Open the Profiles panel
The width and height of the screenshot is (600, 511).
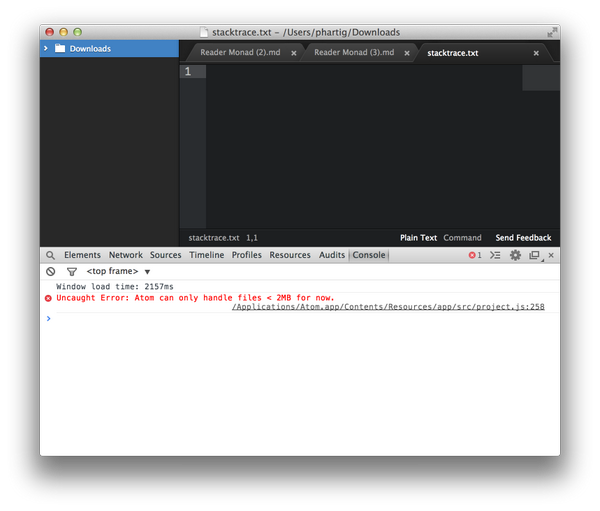coord(246,255)
